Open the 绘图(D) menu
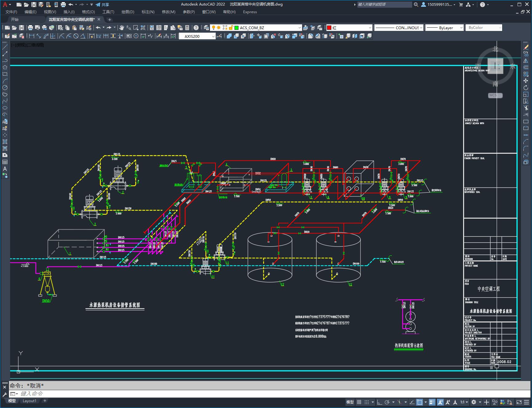 [128, 12]
